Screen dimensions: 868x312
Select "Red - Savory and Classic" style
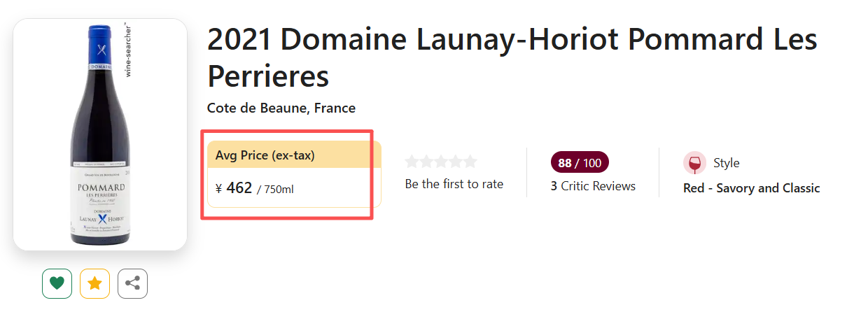pyautogui.click(x=751, y=188)
